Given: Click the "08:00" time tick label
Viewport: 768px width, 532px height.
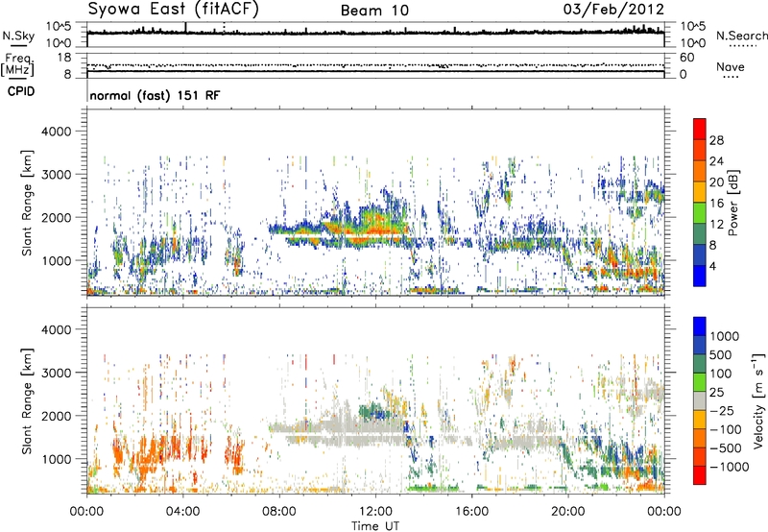Looking at the screenshot, I should [279, 512].
